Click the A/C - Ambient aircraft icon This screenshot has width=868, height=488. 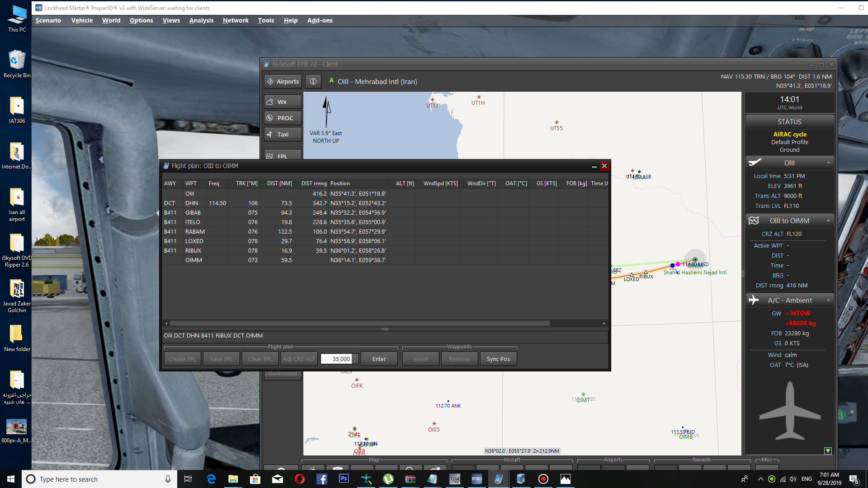click(x=754, y=300)
